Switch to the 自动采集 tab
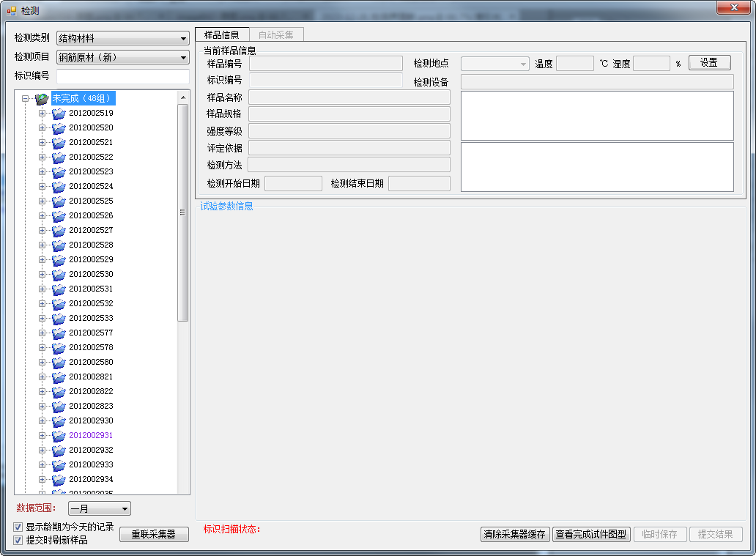The height and width of the screenshot is (556, 756). click(276, 34)
